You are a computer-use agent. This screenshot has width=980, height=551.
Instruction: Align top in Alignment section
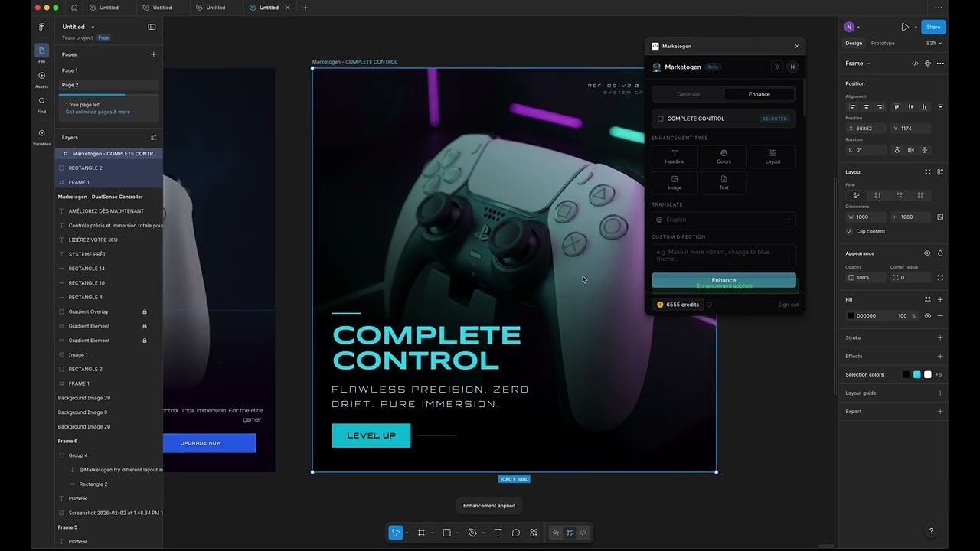pos(897,107)
